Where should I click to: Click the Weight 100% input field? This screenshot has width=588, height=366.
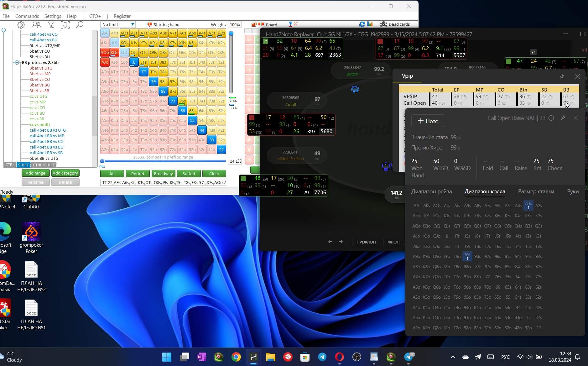pyautogui.click(x=235, y=24)
